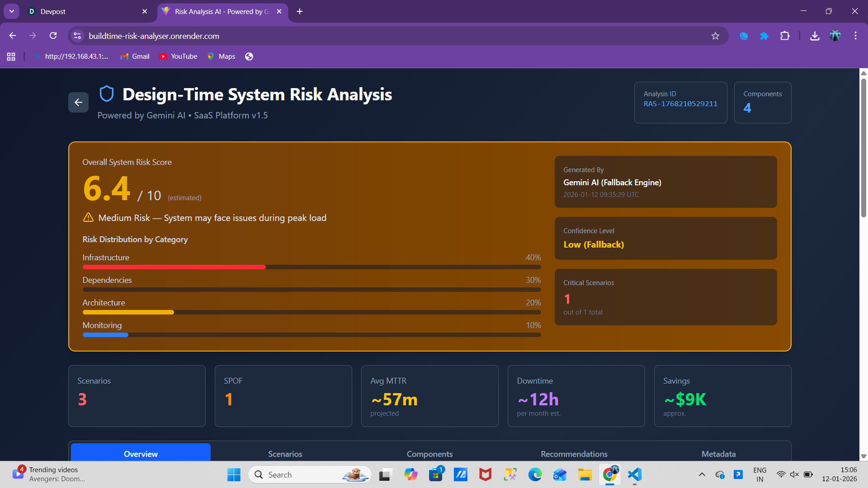This screenshot has width=868, height=488.
Task: View site information icon in address bar
Action: 77,36
